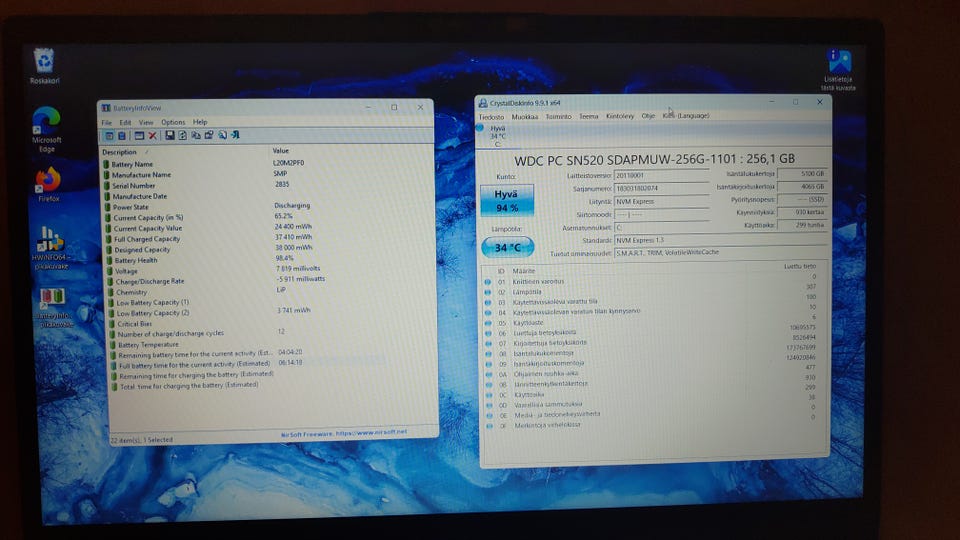
Task: Click the Isäntälukukertoja field showing 5100 GB
Action: [802, 174]
